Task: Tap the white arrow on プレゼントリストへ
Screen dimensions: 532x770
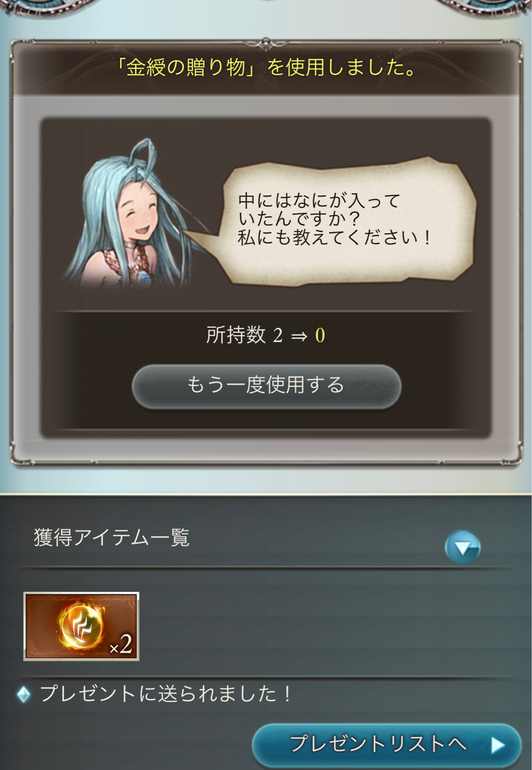Action: pyautogui.click(x=497, y=746)
